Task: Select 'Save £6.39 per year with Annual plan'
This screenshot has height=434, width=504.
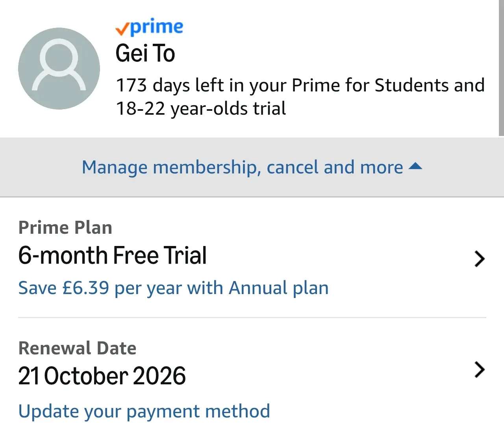Action: coord(173,288)
